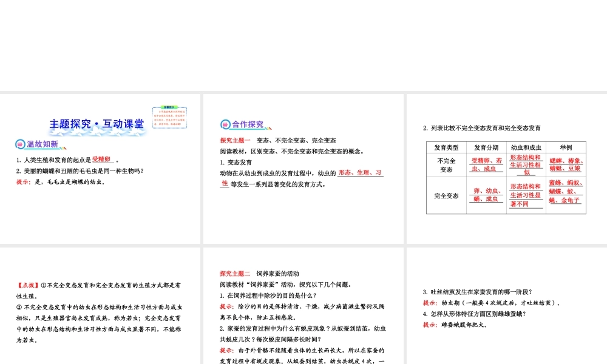The height and width of the screenshot is (364, 607).
Task: Select the red label 探究主题二
Action: coord(235,274)
